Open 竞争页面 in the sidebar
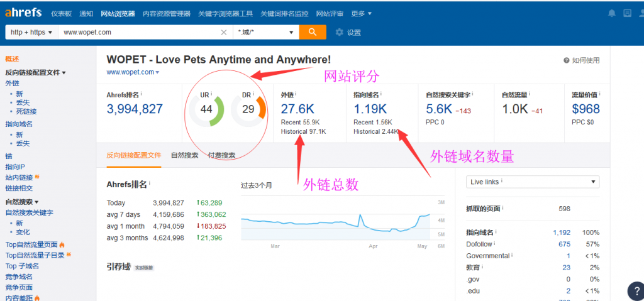This screenshot has height=301, width=644. click(x=19, y=287)
